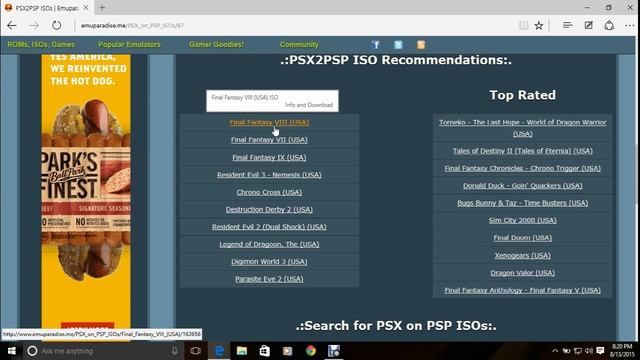Open Donald Duck - Goin' Quackers link

point(523,186)
